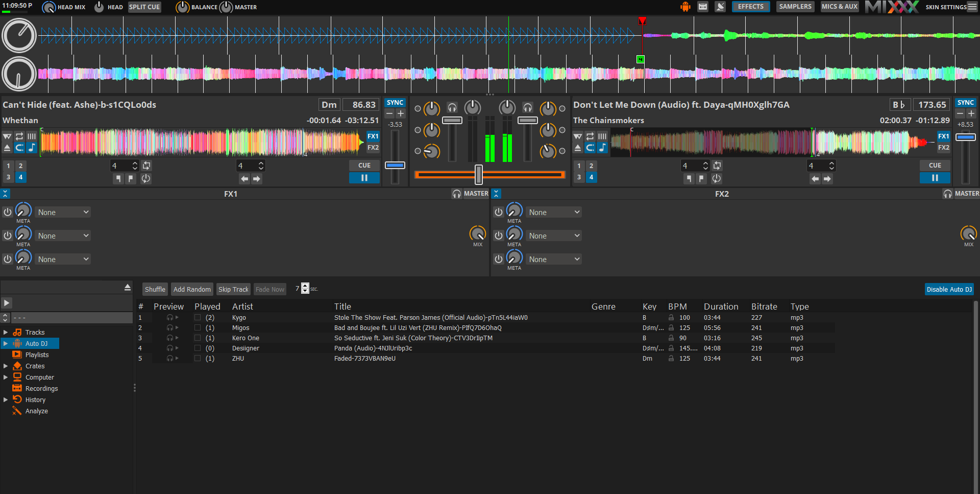980x494 pixels.
Task: Click the eject icon on The Chainsmokers deck
Action: tap(578, 148)
